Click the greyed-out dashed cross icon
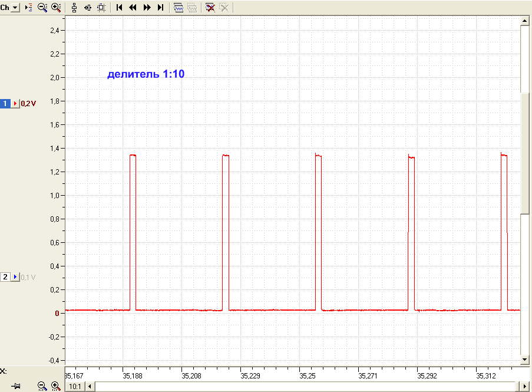Screen dimensions: 532x392 [224, 8]
